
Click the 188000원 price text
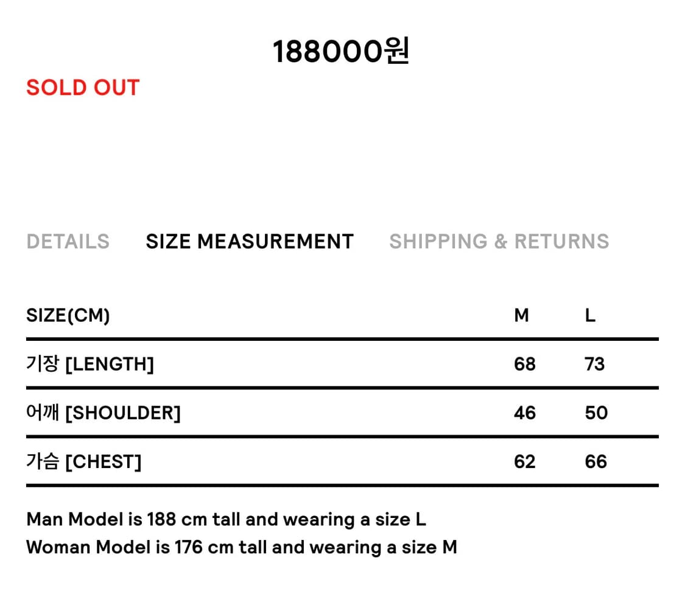[x=341, y=52]
